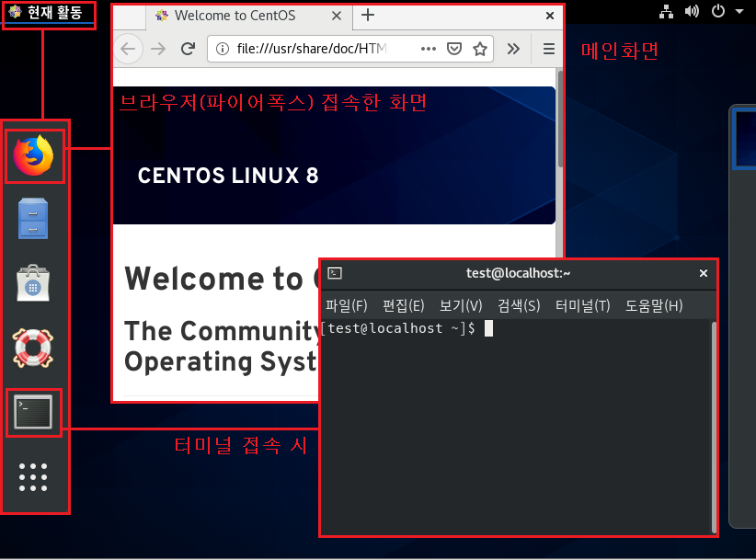Close the Firefox window
The width and height of the screenshot is (756, 560).
(550, 16)
